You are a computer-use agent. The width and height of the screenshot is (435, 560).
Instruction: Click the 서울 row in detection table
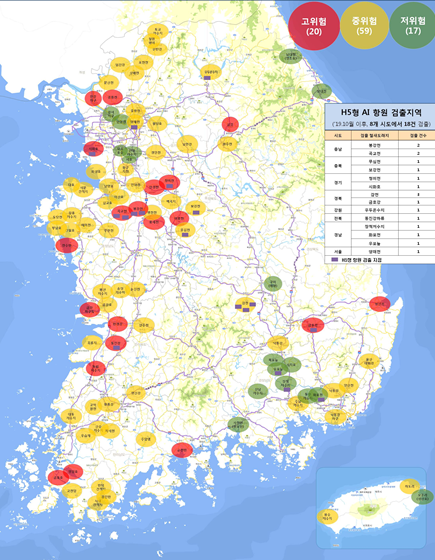click(380, 251)
